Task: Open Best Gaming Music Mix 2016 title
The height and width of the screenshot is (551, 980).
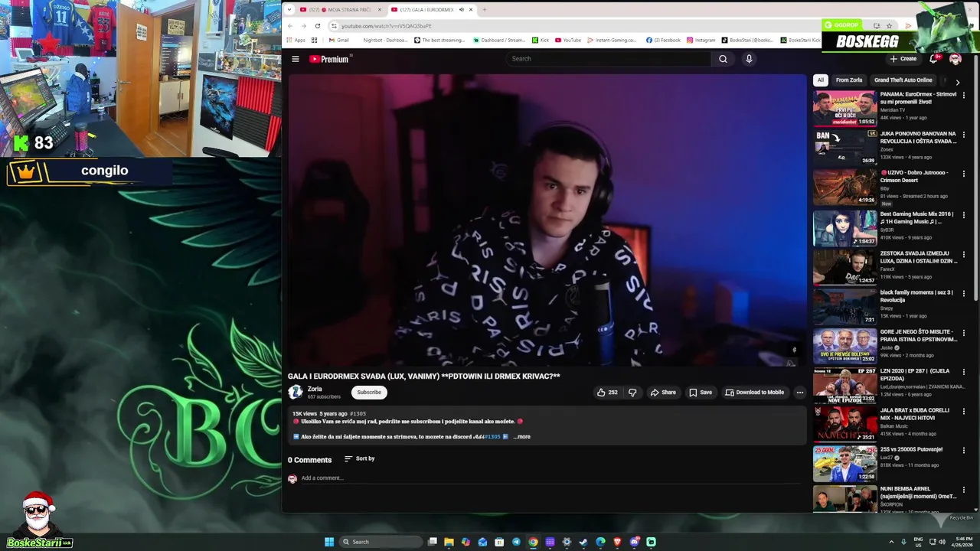Action: pyautogui.click(x=916, y=218)
